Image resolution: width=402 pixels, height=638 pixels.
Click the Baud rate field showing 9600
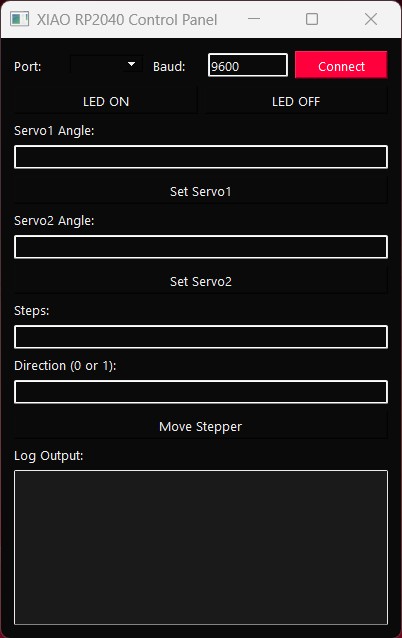pyautogui.click(x=248, y=65)
